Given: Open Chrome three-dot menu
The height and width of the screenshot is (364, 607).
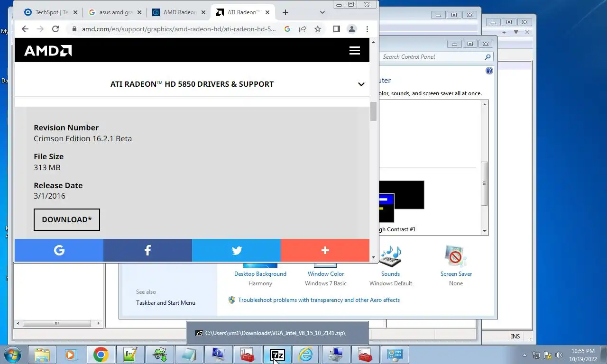Looking at the screenshot, I should (367, 29).
